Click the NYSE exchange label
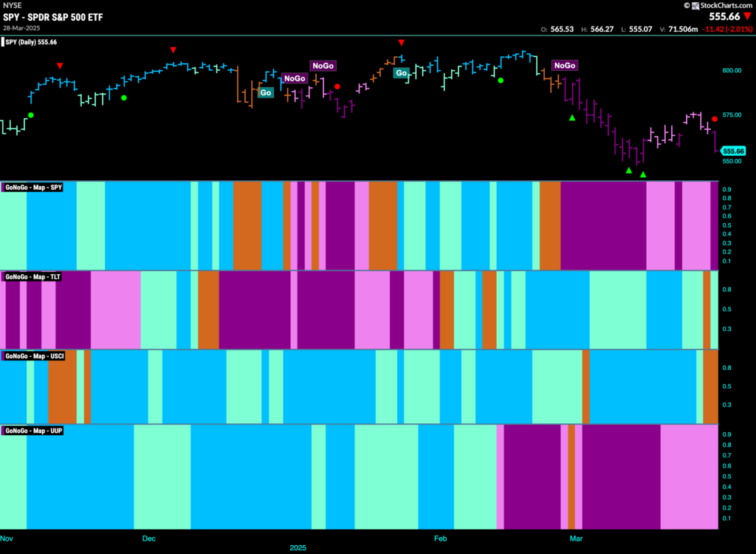The image size is (756, 554). tap(12, 6)
